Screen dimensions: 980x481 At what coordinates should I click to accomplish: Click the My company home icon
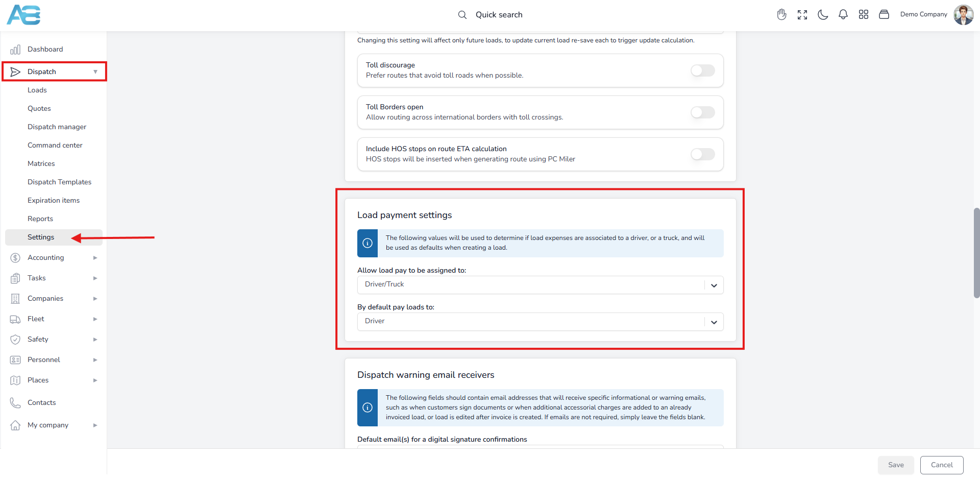click(x=15, y=425)
